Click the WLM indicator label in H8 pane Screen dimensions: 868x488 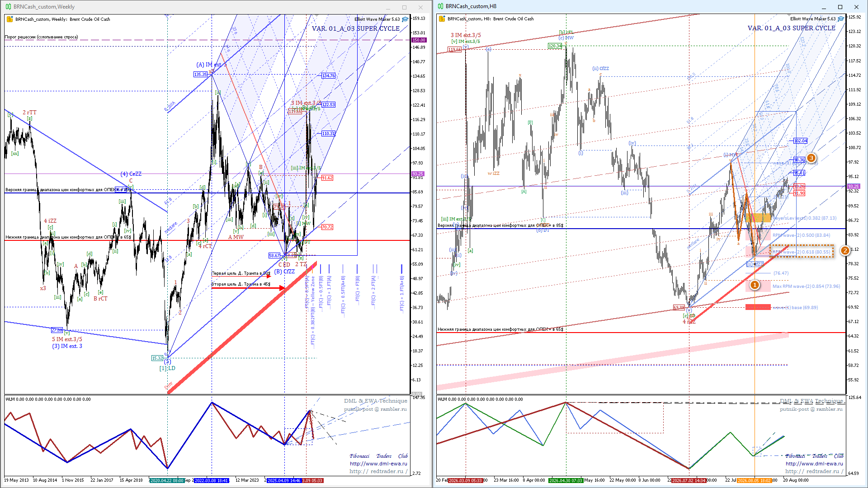(480, 399)
